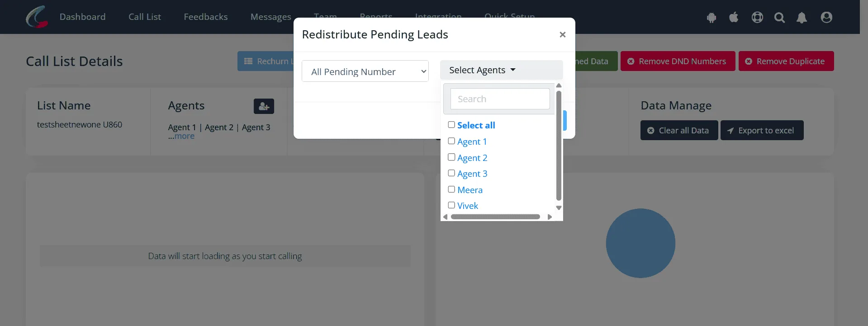Check the Agent 2 checkbox

[451, 157]
